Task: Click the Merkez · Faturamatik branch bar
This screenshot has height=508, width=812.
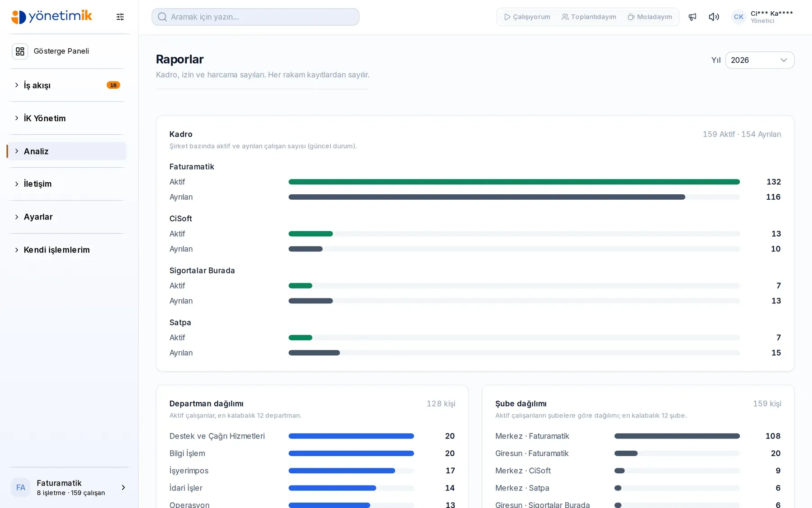Action: coord(677,436)
